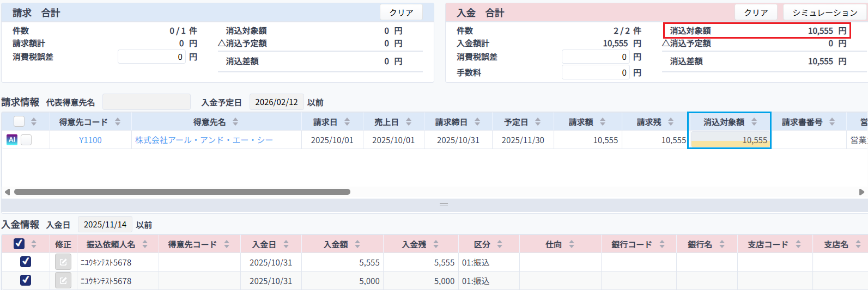
Task: Uncheck the 5,000 yen payment row
Action: [x=26, y=280]
